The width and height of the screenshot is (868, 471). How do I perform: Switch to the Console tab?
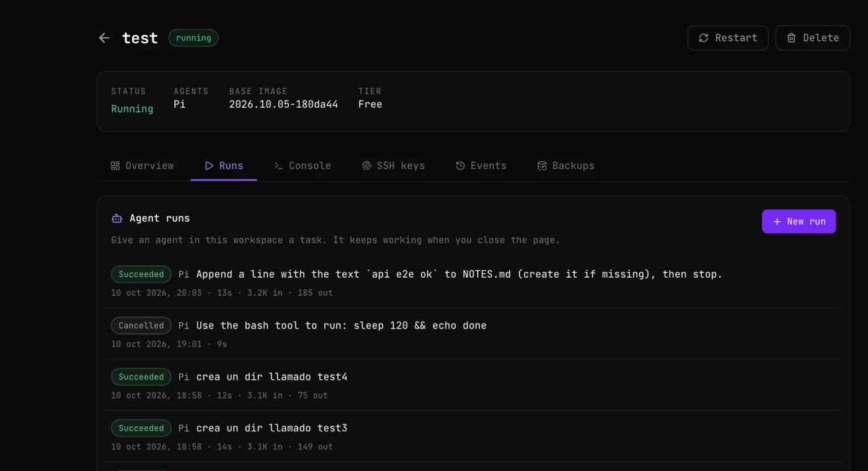click(x=303, y=165)
